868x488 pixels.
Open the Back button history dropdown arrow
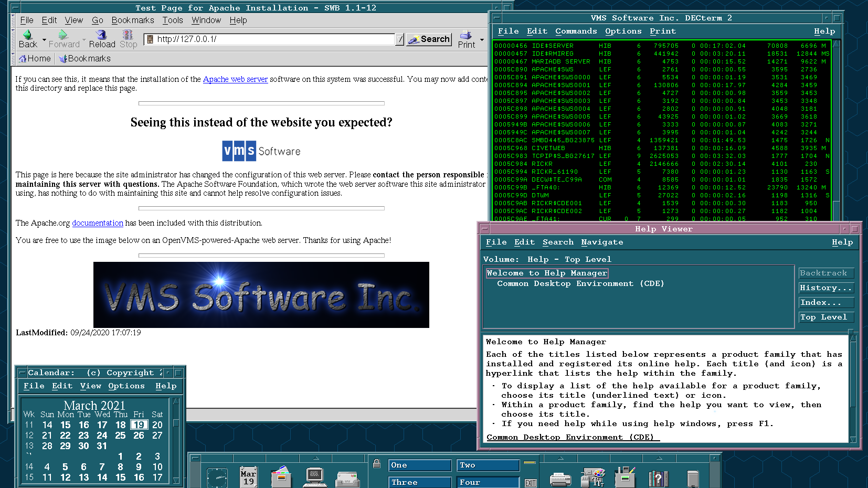click(44, 39)
